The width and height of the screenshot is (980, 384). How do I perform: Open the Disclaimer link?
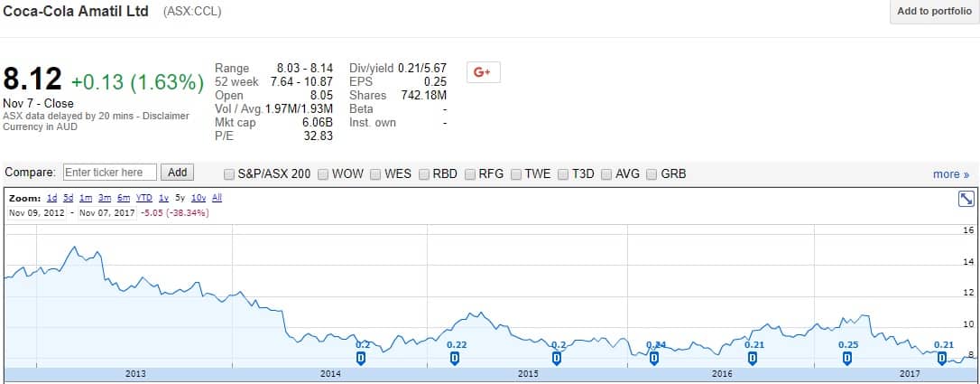tap(167, 116)
